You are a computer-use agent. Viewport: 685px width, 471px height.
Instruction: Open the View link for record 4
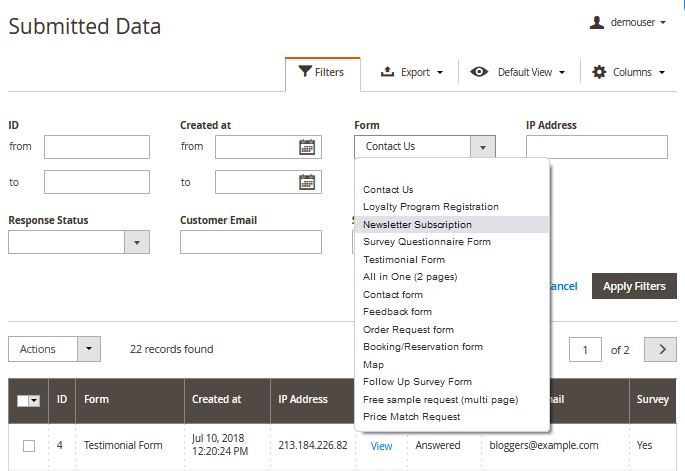[381, 446]
